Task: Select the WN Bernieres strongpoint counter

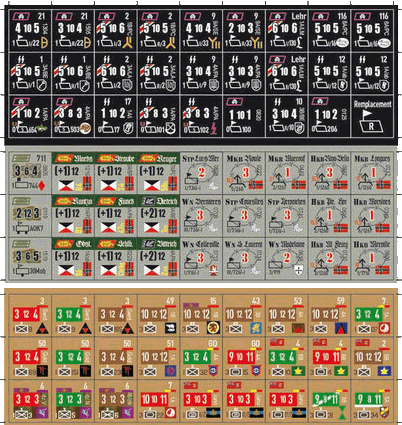Action: pyautogui.click(x=201, y=216)
